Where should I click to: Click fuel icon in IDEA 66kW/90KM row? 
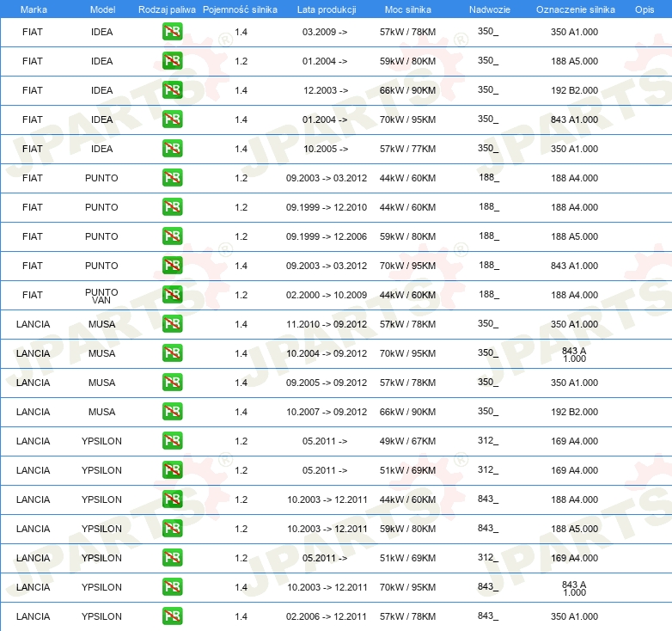[x=172, y=90]
